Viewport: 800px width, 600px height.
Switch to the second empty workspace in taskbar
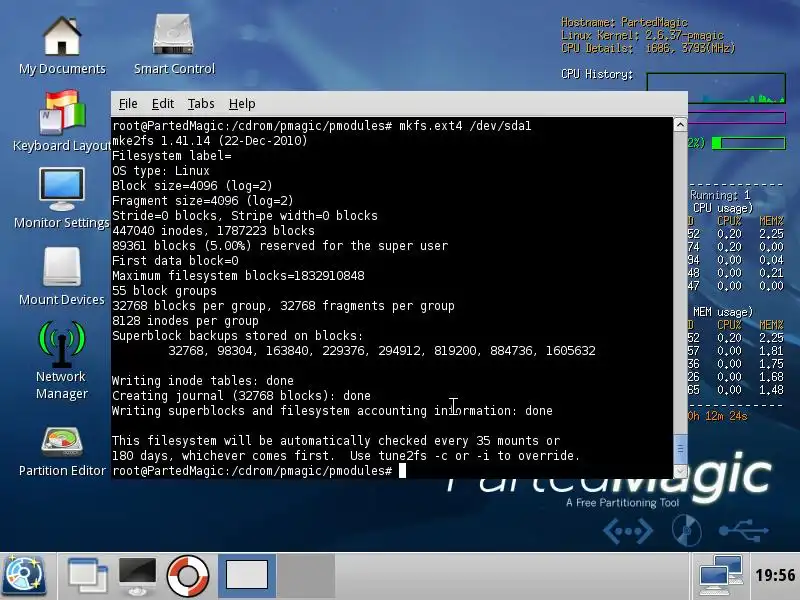(x=306, y=576)
